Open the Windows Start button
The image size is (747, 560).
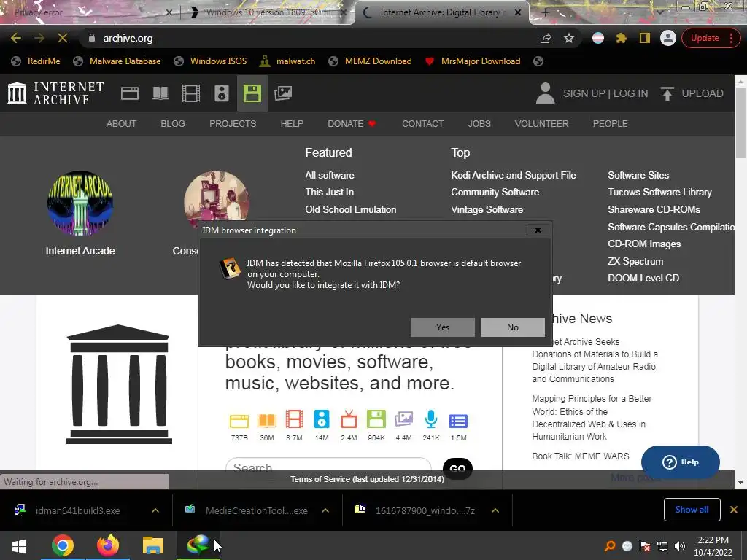click(x=19, y=545)
